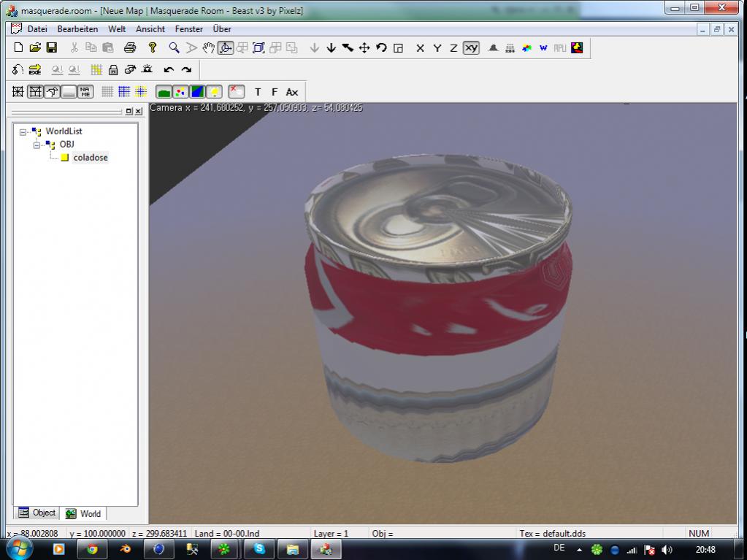747x560 pixels.
Task: Switch to the Object tab
Action: [37, 513]
